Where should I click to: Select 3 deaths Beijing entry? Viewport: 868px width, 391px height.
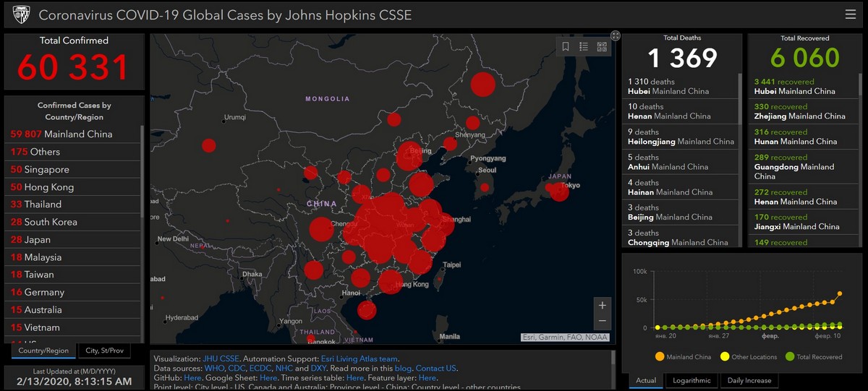click(x=680, y=212)
